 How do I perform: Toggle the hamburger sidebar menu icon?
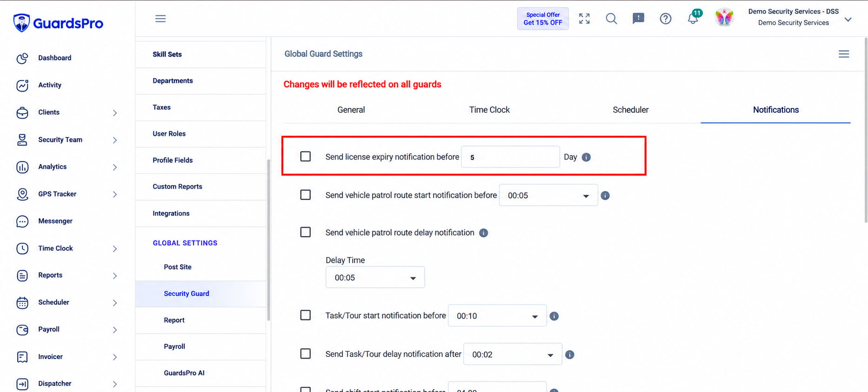tap(160, 19)
